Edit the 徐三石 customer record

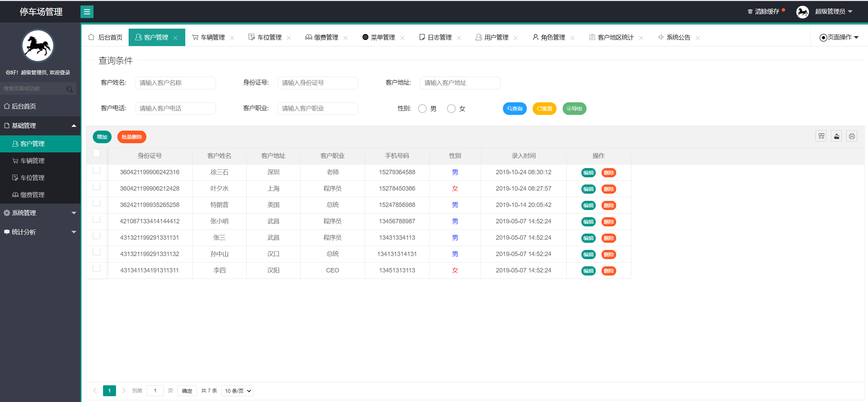[x=589, y=173]
